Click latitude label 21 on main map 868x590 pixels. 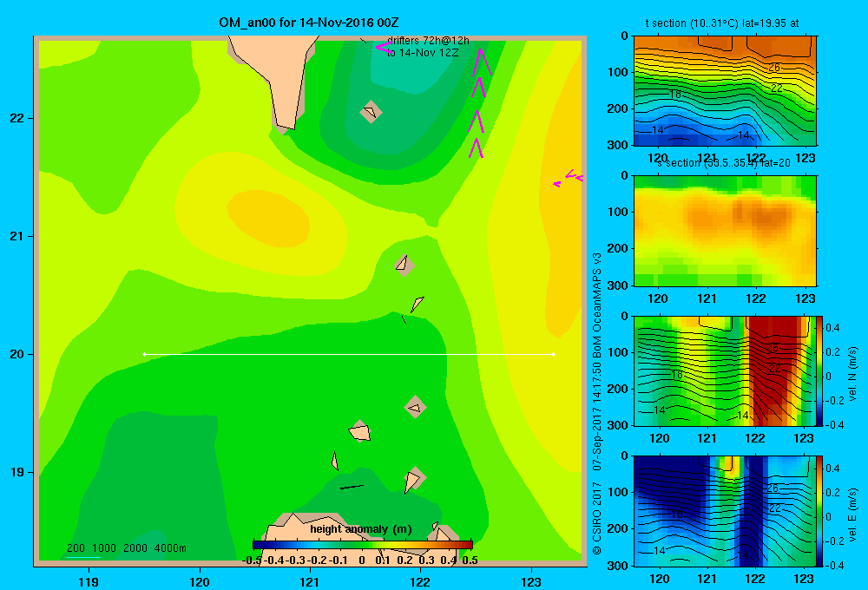point(17,236)
